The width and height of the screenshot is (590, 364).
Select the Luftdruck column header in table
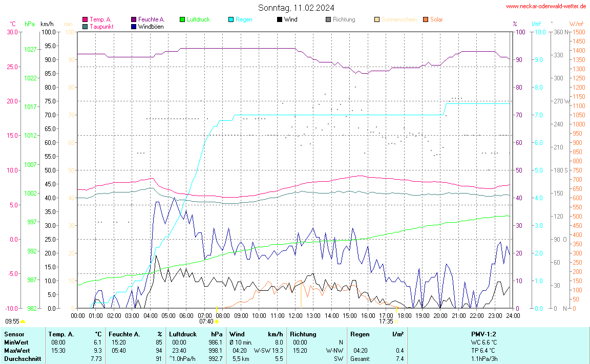click(183, 334)
